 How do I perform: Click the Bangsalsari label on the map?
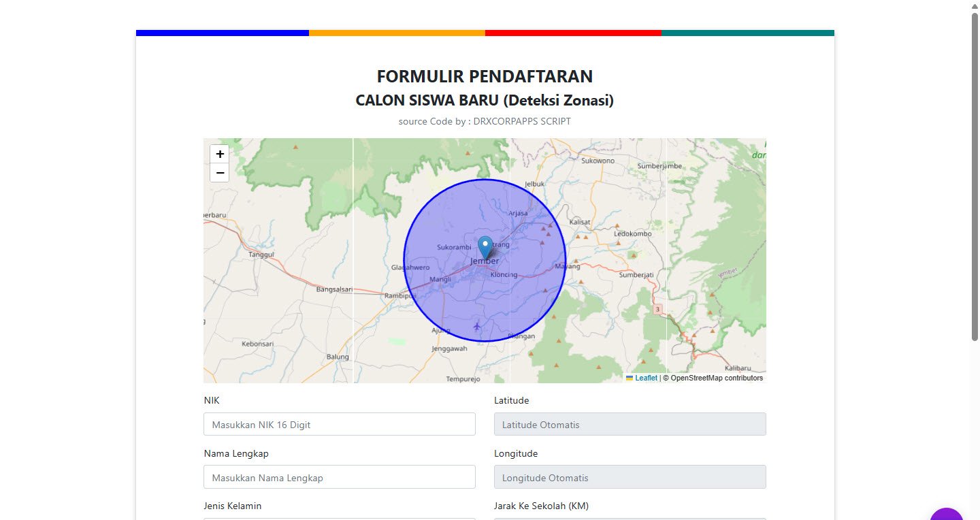coord(334,289)
